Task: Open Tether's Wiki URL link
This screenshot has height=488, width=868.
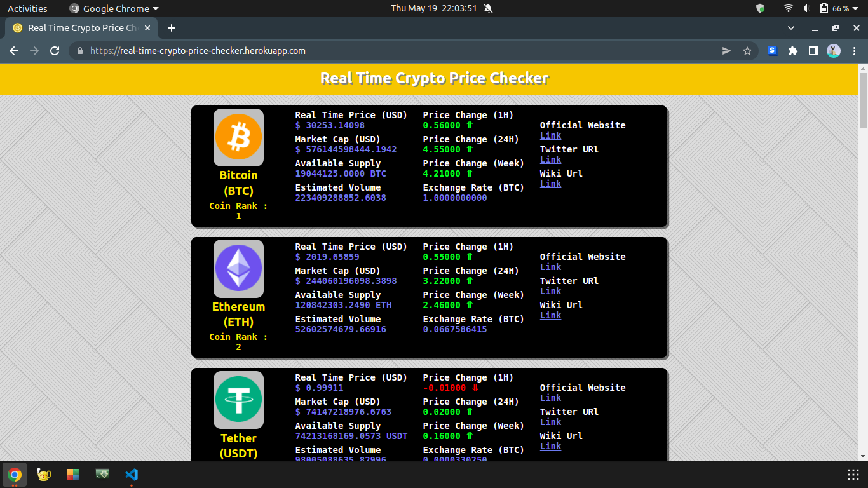Action: tap(550, 446)
